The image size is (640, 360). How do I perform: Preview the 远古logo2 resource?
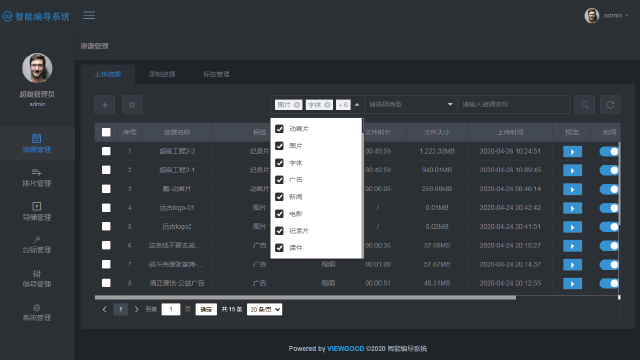point(572,227)
